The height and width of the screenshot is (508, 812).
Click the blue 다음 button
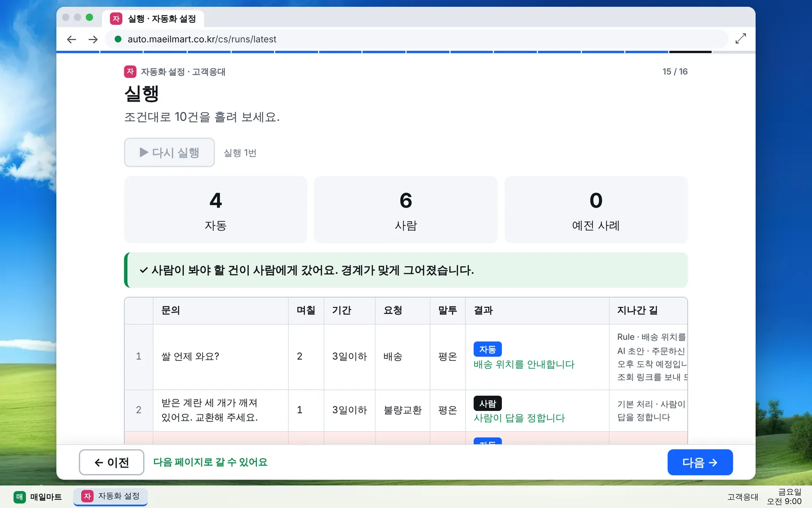pyautogui.click(x=700, y=462)
